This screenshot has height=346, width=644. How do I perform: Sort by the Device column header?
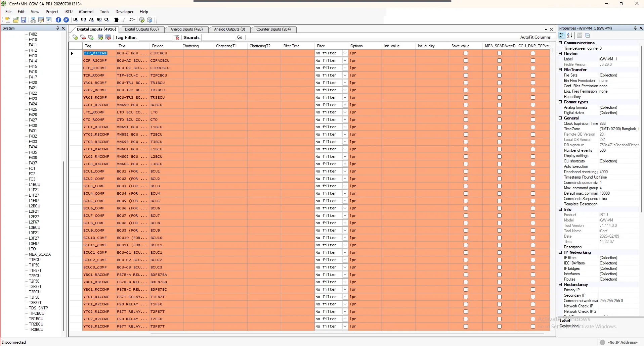point(166,46)
